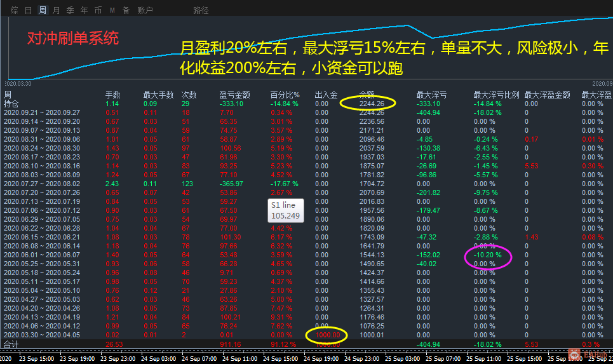This screenshot has width=613, height=364.
Task: Select the 2020.04.06 ~ 2020.04.12 week row
Action: pos(42,326)
